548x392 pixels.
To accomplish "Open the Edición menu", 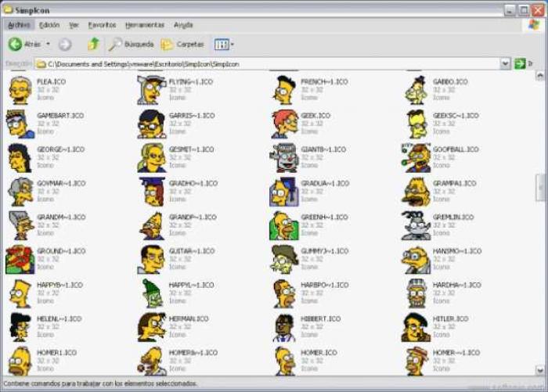I will (x=49, y=25).
